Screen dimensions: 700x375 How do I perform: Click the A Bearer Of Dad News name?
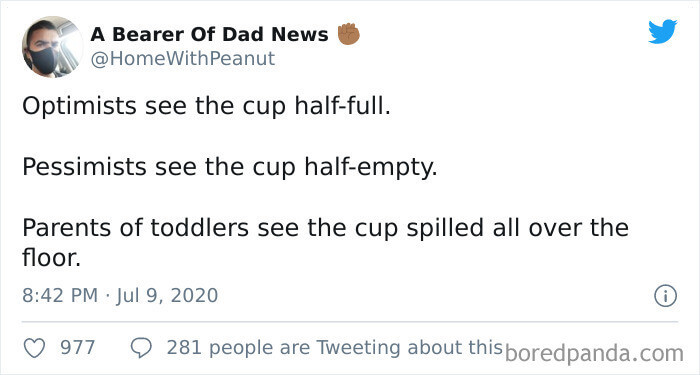tap(209, 34)
